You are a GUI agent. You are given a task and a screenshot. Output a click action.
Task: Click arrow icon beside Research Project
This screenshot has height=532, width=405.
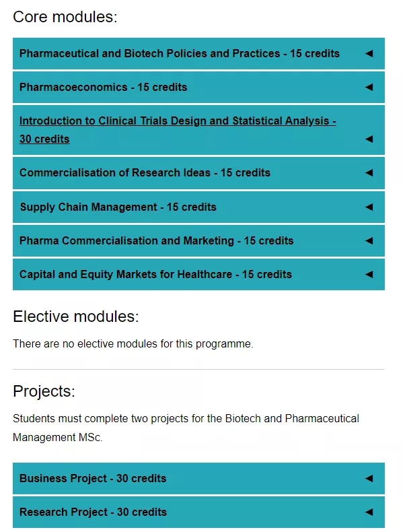(x=369, y=512)
